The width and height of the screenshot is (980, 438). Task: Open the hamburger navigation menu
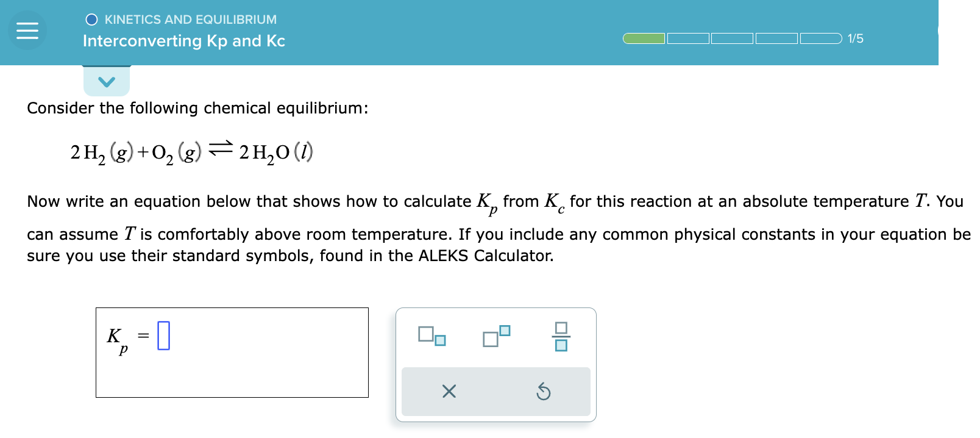pyautogui.click(x=27, y=30)
